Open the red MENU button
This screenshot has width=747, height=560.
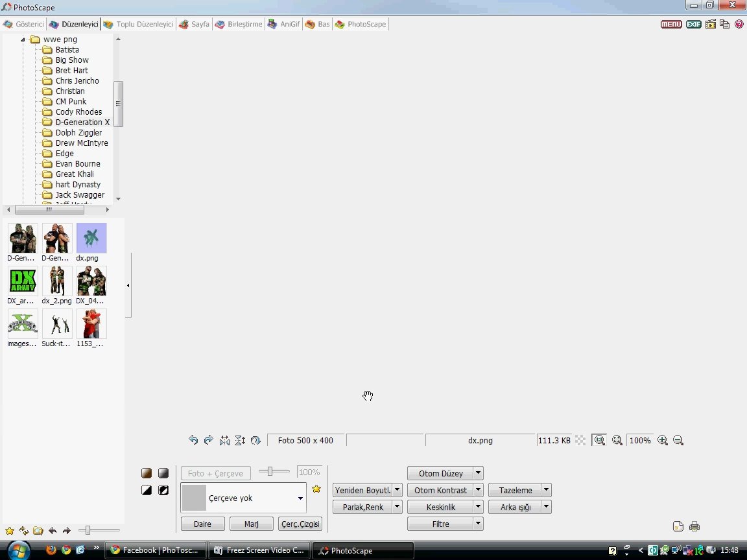click(671, 24)
